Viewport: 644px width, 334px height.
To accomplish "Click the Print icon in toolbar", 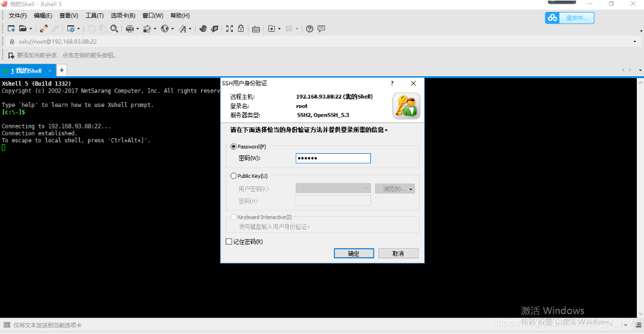I will [x=130, y=29].
